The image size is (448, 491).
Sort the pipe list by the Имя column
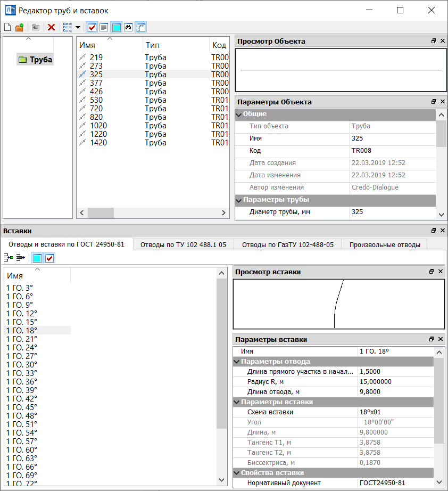tap(110, 45)
